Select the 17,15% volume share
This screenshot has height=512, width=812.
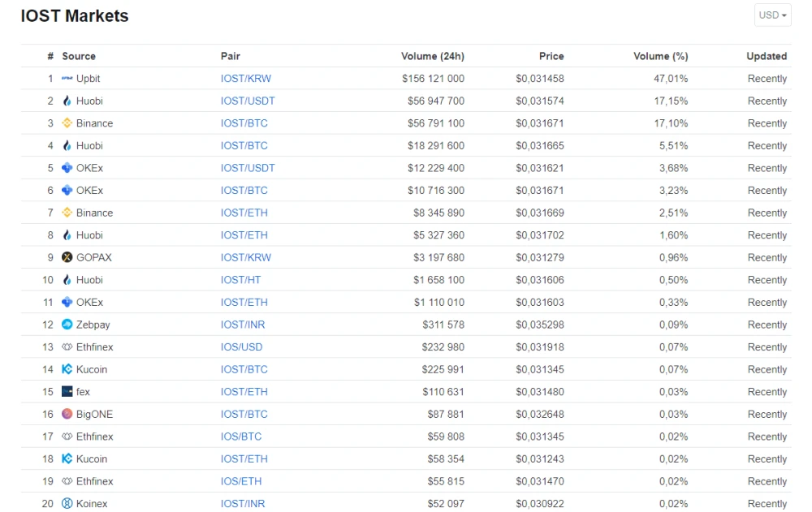[671, 101]
